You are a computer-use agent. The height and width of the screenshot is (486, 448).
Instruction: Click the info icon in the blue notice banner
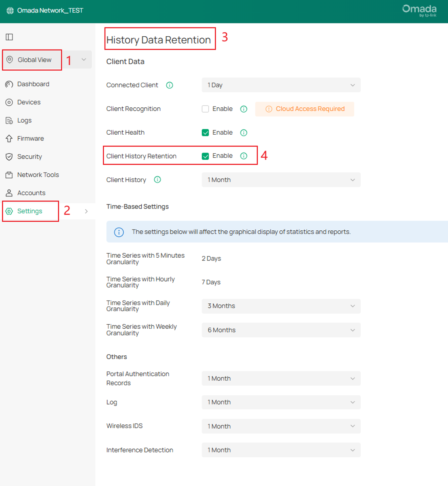pyautogui.click(x=119, y=232)
